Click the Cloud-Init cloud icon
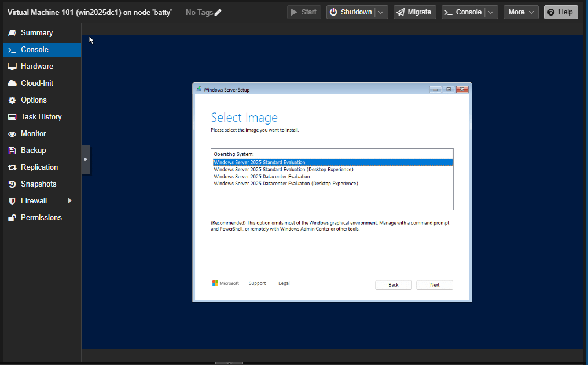This screenshot has height=365, width=588. (12, 83)
